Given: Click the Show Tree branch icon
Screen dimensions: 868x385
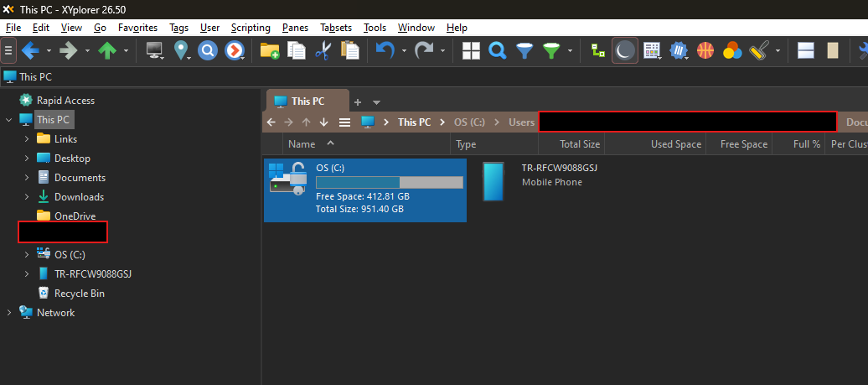Looking at the screenshot, I should click(x=597, y=50).
